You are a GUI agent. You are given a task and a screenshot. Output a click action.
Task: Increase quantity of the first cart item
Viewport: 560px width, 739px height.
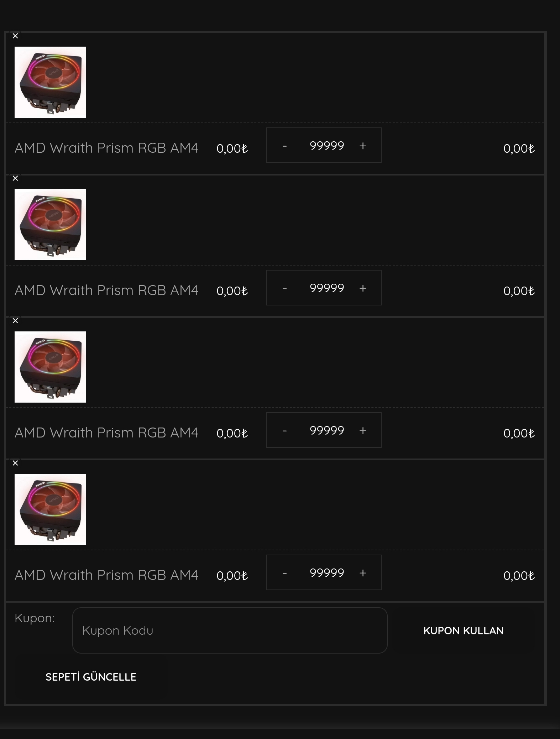pyautogui.click(x=363, y=146)
